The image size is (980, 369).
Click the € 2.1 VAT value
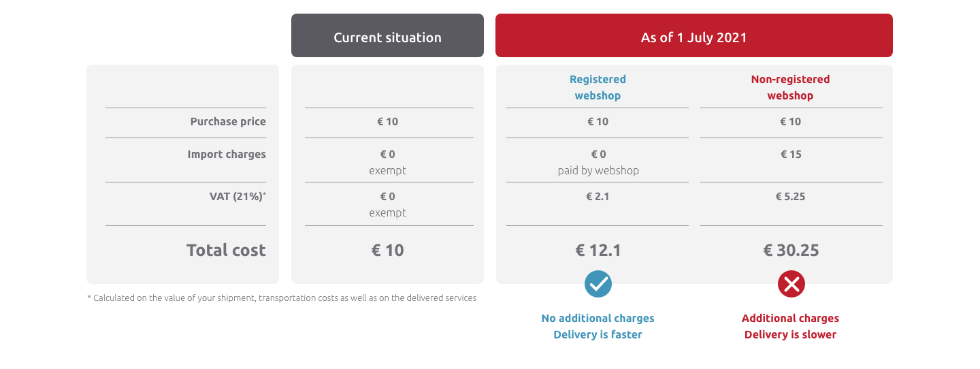[x=598, y=197]
